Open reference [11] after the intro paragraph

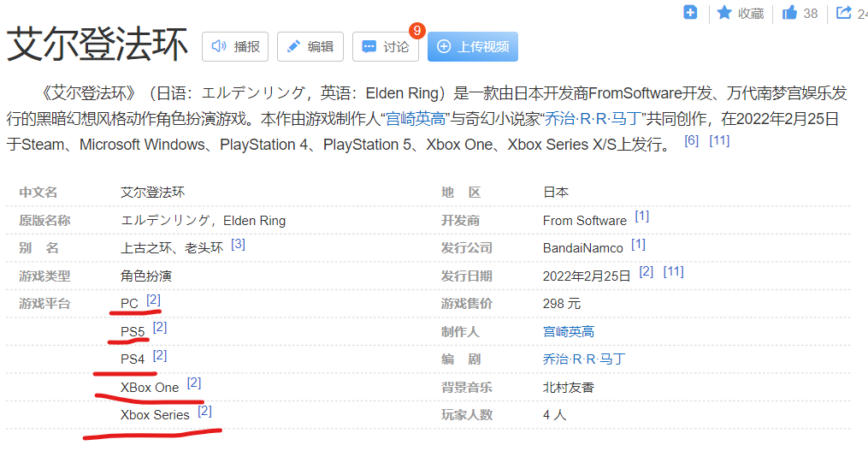(x=719, y=140)
